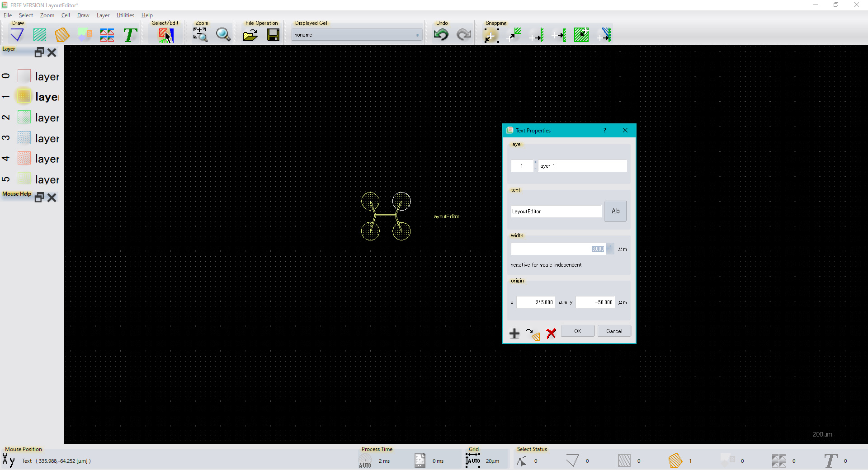Click the plus icon in Text Properties
The height and width of the screenshot is (470, 868).
[x=514, y=334]
